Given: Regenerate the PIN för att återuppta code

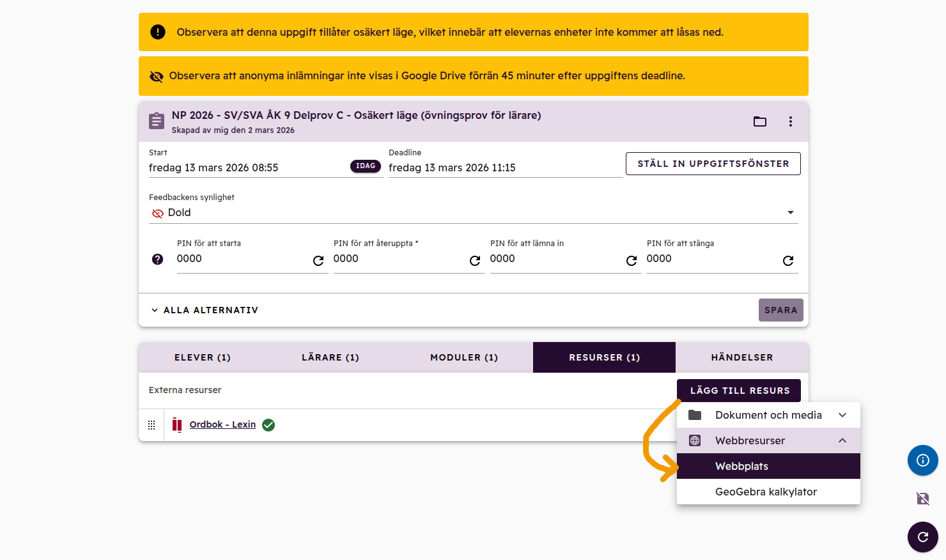Looking at the screenshot, I should pos(475,260).
